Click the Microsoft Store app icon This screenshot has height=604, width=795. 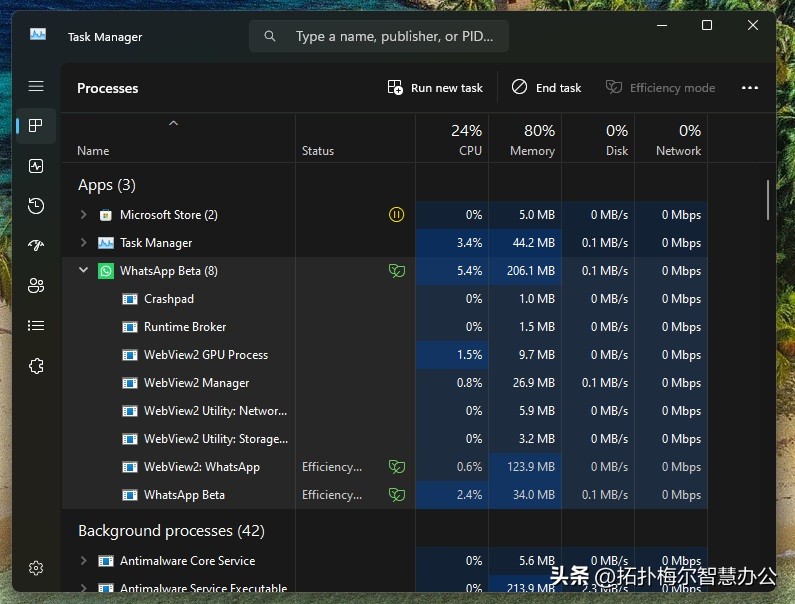(105, 215)
